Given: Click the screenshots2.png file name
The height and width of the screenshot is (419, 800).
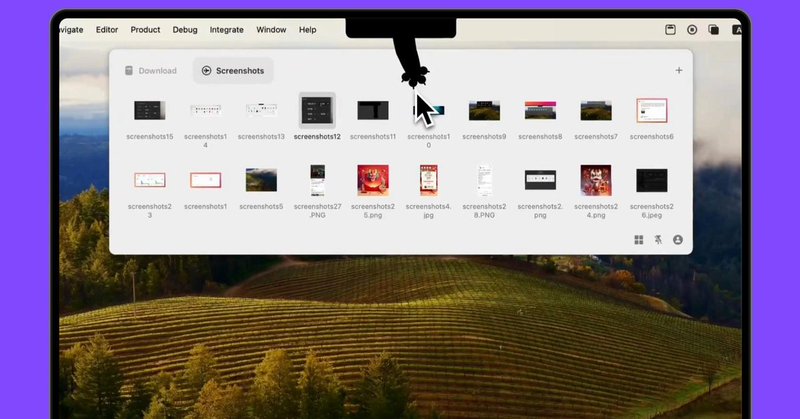Looking at the screenshot, I should (540, 211).
